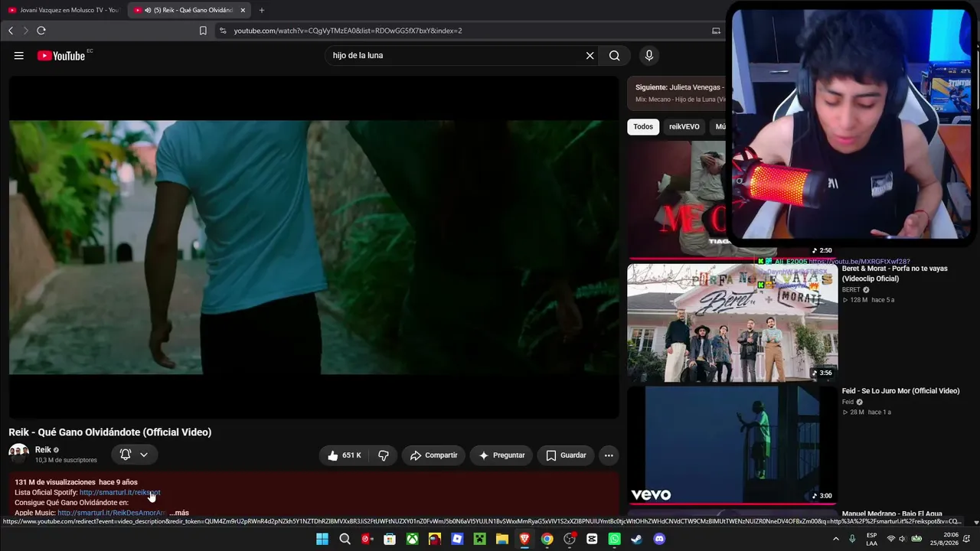Launch Minecraft from the taskbar
The height and width of the screenshot is (551, 980).
(x=479, y=540)
